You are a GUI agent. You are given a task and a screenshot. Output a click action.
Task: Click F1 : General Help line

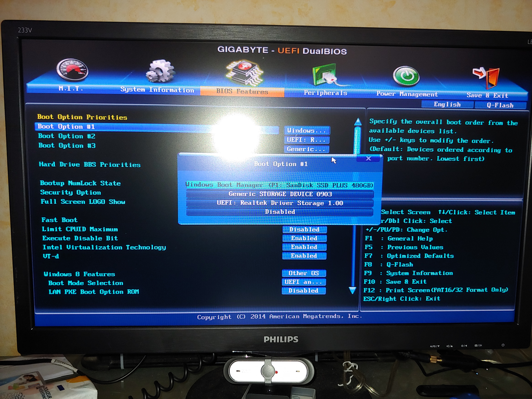point(399,238)
